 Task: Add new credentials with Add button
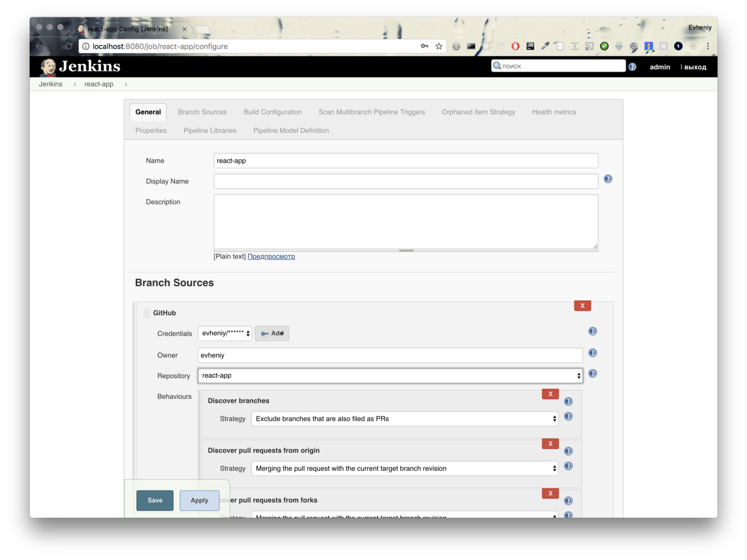[x=272, y=333]
